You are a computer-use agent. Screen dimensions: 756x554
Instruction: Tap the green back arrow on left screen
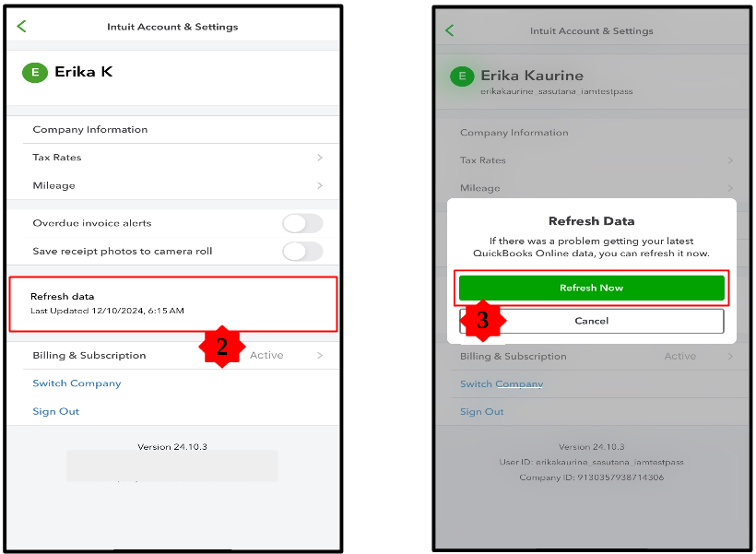pos(21,26)
